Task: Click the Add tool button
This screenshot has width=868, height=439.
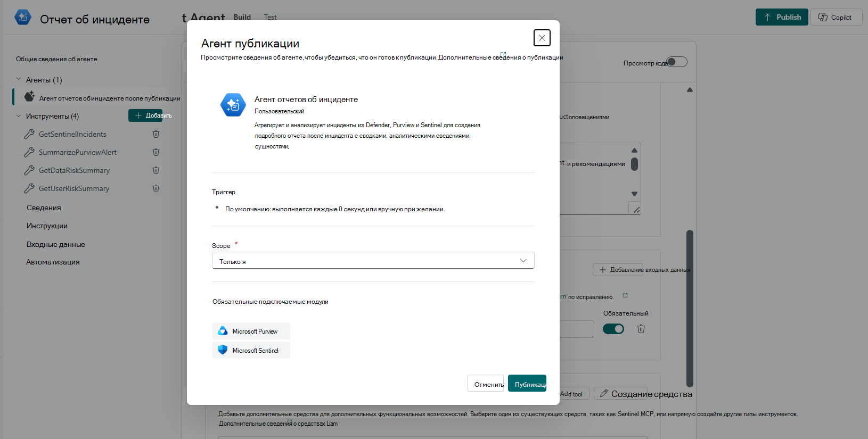Action: 574,394
